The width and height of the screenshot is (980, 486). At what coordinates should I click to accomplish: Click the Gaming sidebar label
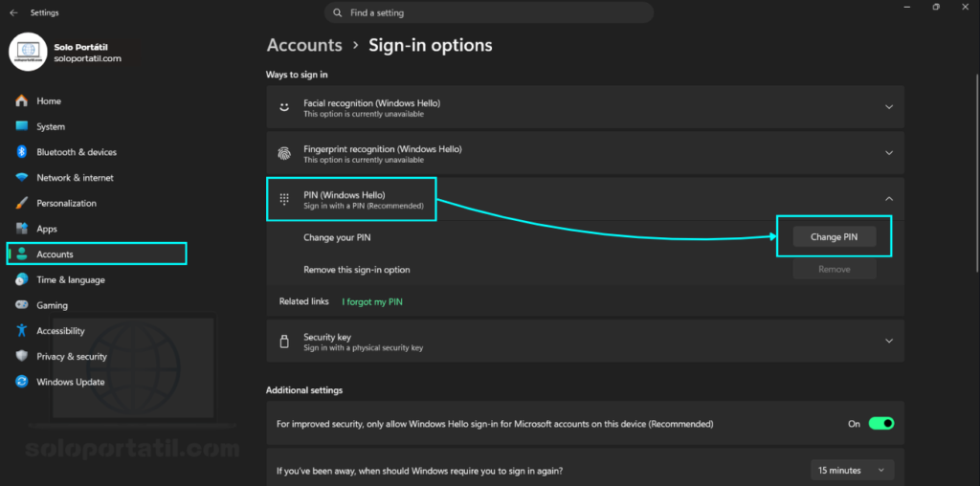[52, 305]
